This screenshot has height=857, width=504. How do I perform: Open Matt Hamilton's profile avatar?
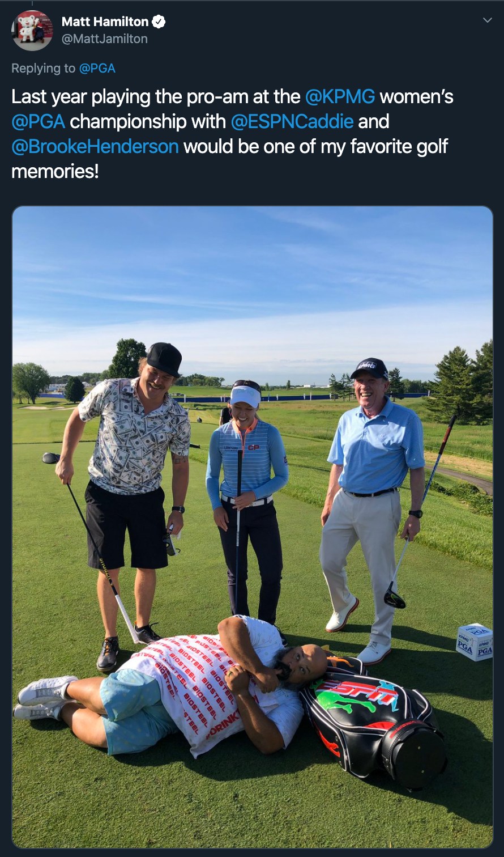coord(32,31)
